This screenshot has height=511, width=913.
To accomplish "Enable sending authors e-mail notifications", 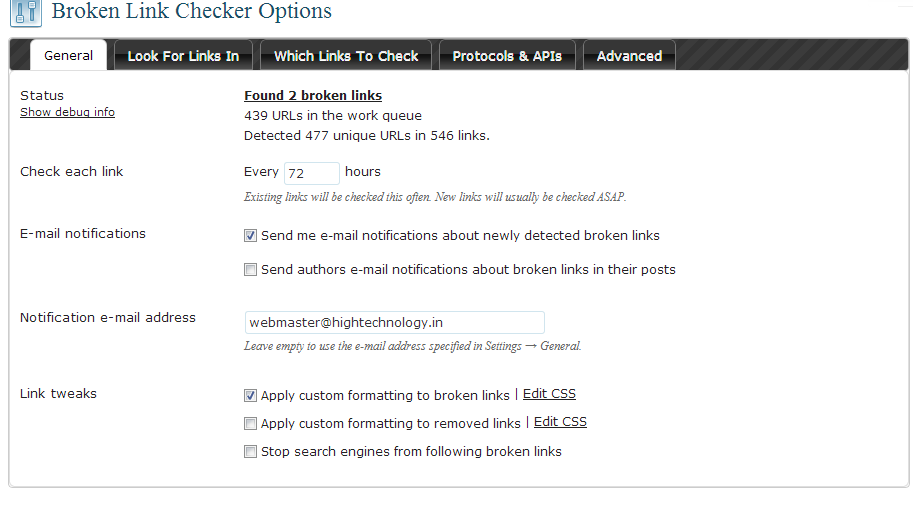I will click(x=250, y=269).
